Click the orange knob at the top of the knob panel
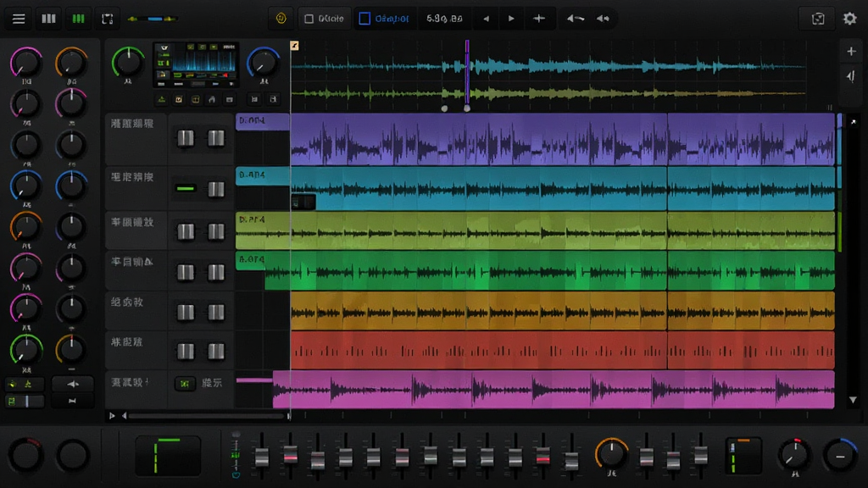 point(71,62)
